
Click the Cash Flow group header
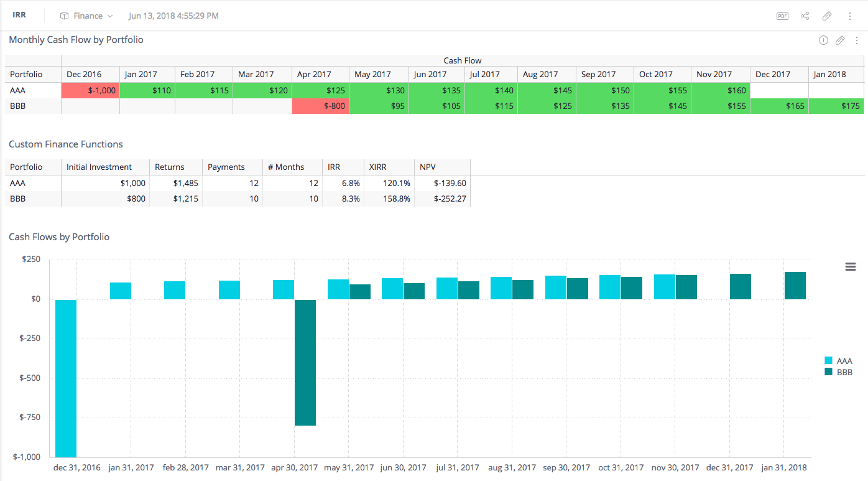click(463, 60)
